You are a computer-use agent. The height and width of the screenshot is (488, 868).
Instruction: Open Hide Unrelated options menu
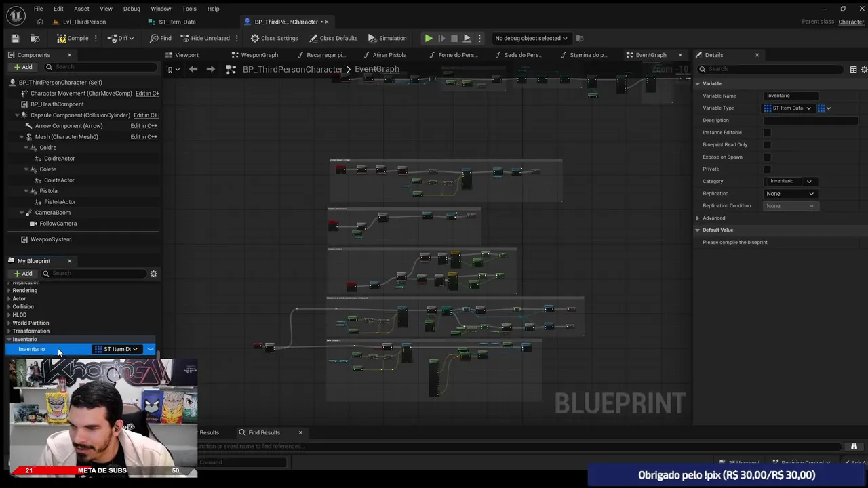click(x=237, y=38)
